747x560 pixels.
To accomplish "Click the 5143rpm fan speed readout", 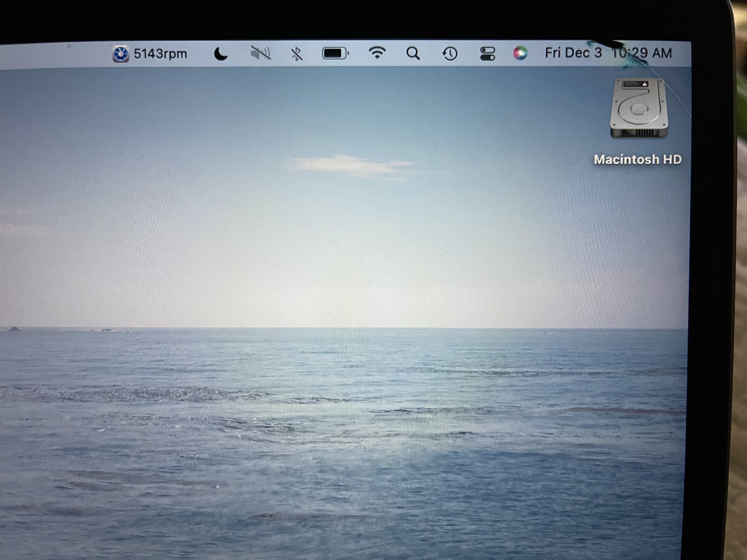I will click(x=160, y=54).
